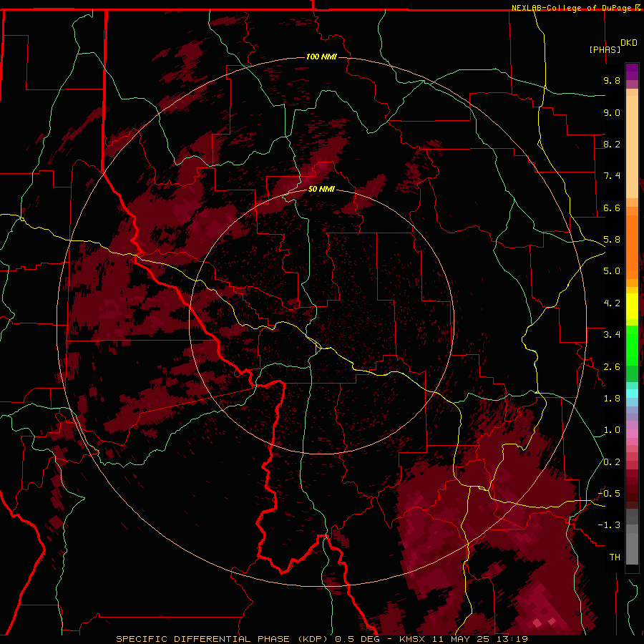Click the 100 NMI range ring label

coord(321,57)
